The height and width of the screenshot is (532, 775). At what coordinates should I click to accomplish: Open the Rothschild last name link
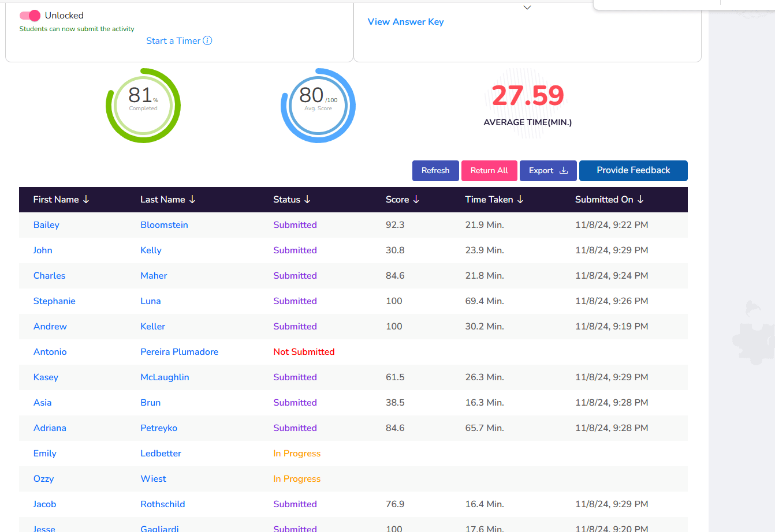(163, 504)
